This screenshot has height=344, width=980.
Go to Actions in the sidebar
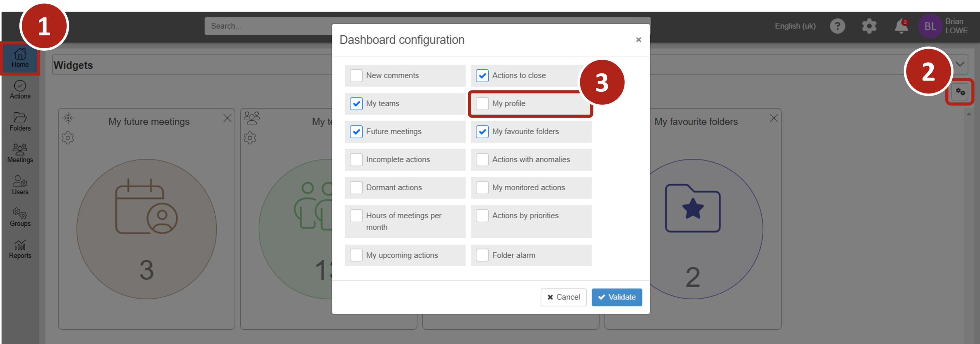click(20, 90)
